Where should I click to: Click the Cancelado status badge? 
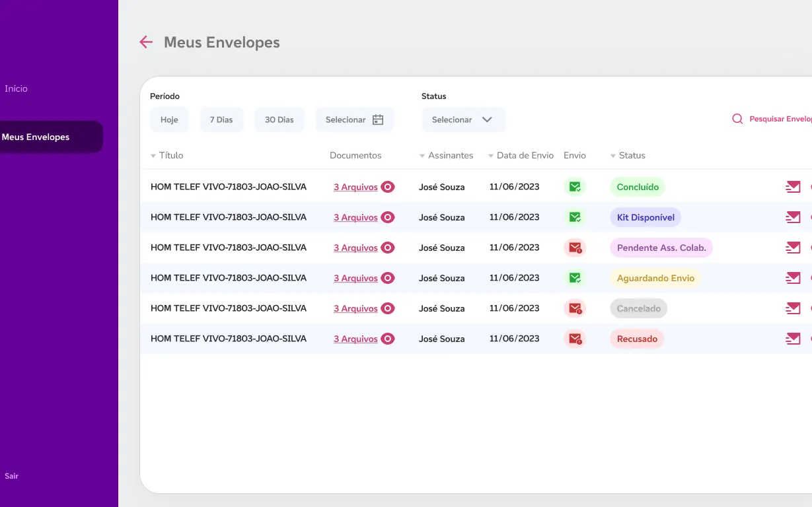[x=638, y=308]
